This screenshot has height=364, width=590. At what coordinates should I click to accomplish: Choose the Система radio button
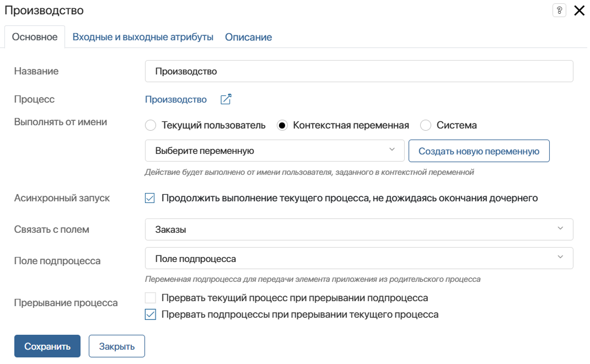pyautogui.click(x=426, y=125)
